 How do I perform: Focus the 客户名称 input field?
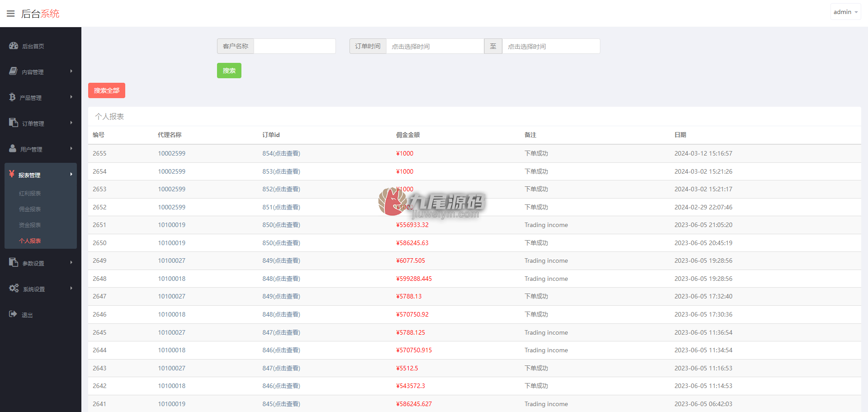[x=295, y=46]
